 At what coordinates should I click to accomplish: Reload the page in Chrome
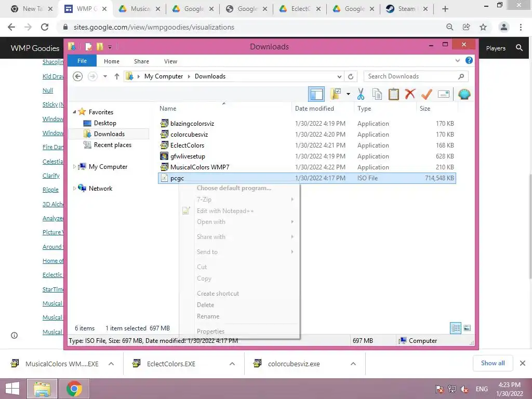point(45,27)
